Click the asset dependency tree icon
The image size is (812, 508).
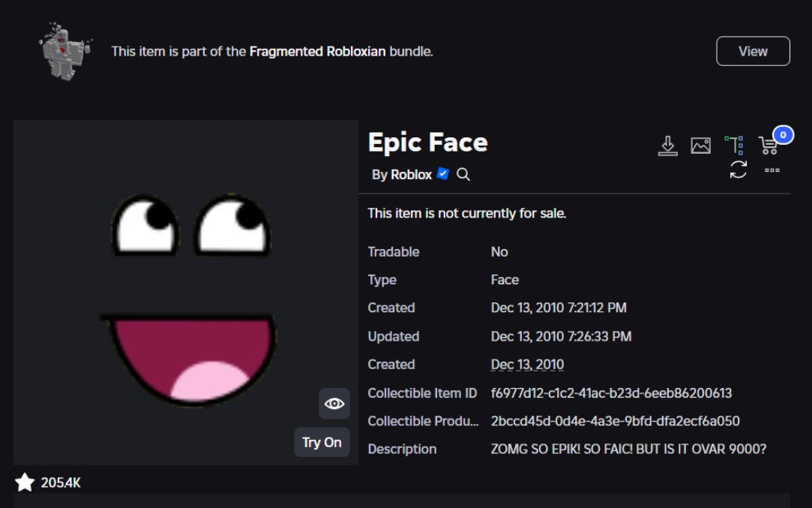(x=734, y=146)
